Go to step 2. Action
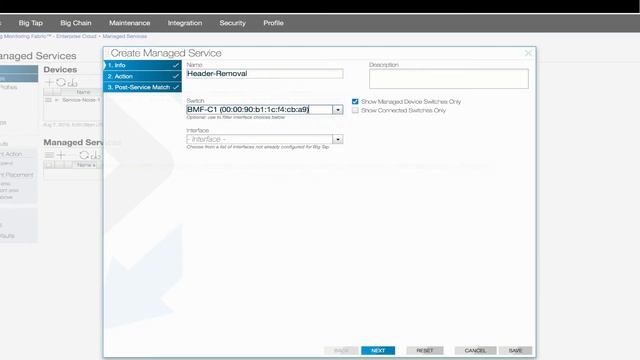 tap(142, 76)
